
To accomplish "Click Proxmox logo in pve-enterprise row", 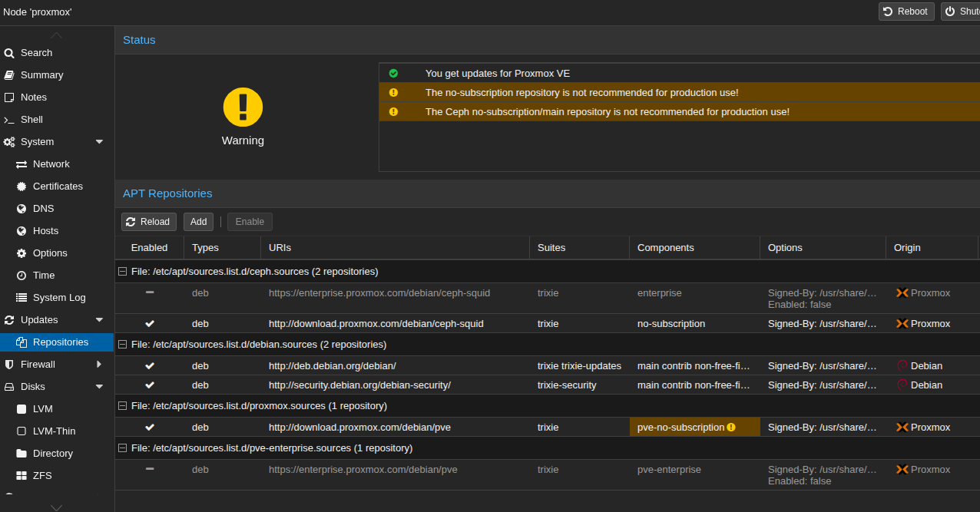I will click(x=902, y=470).
